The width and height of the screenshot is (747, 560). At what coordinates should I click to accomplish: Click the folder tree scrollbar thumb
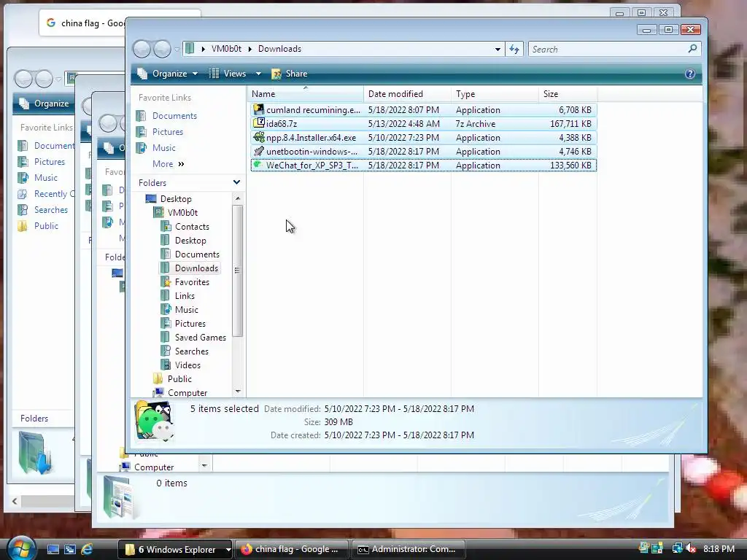(x=238, y=271)
